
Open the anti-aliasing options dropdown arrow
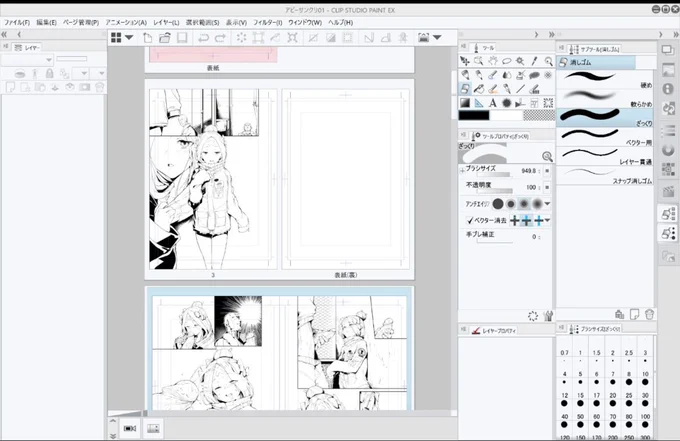pos(547,203)
